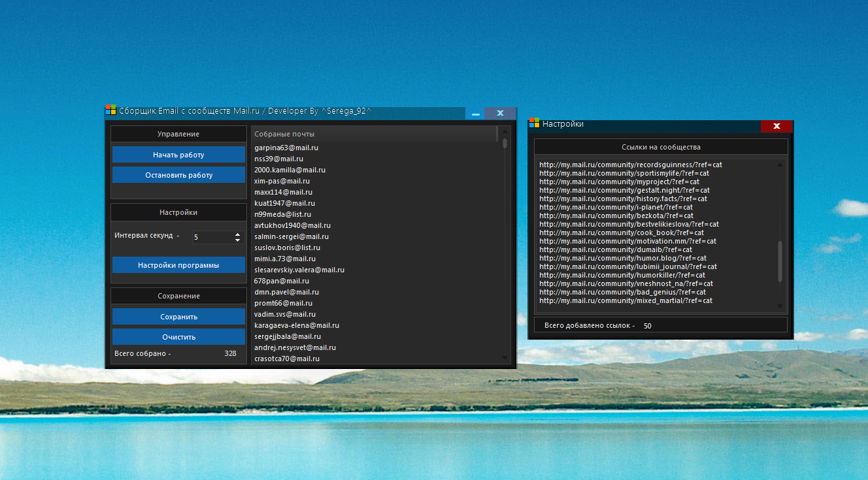This screenshot has width=868, height=480.
Task: Click the colorful logo icon in main window title bar
Action: pyautogui.click(x=110, y=109)
